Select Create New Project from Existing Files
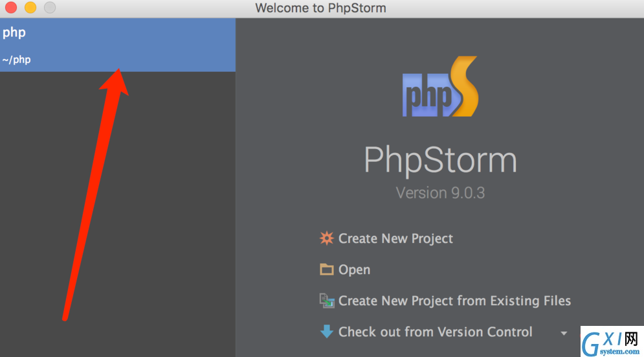The height and width of the screenshot is (357, 644). 454,301
